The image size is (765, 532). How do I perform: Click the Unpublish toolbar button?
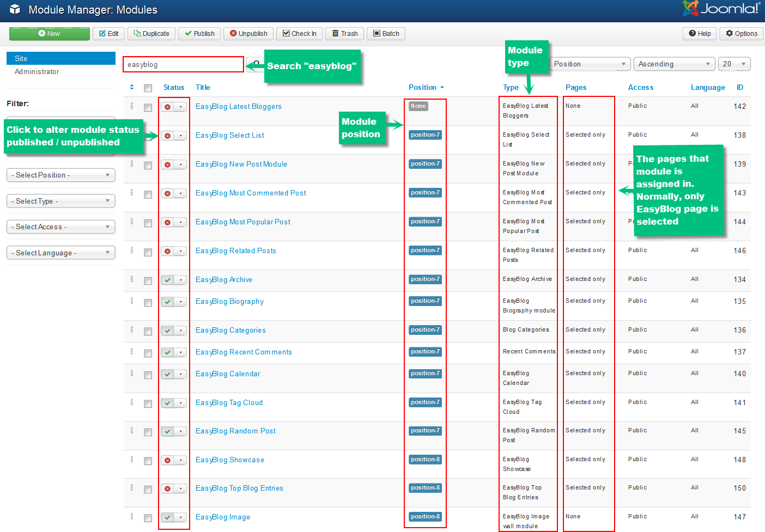[248, 34]
